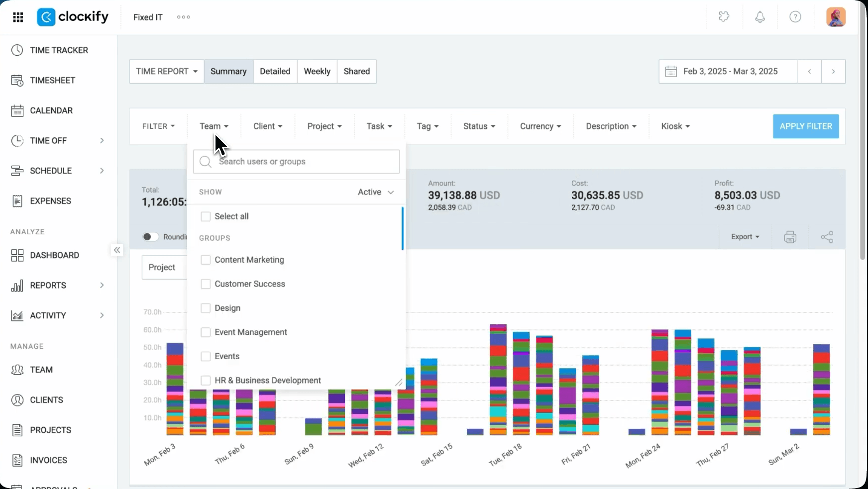Open the Task filter dropdown
The image size is (868, 489).
point(379,126)
